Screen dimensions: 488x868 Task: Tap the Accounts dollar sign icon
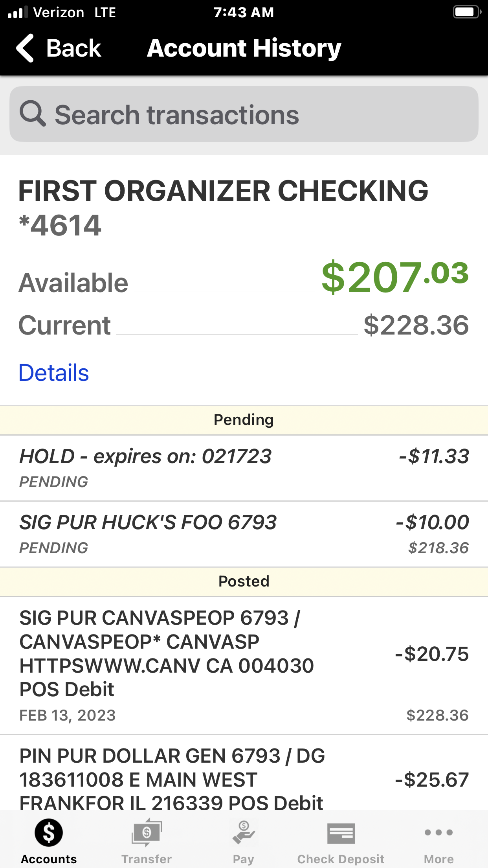click(x=49, y=833)
